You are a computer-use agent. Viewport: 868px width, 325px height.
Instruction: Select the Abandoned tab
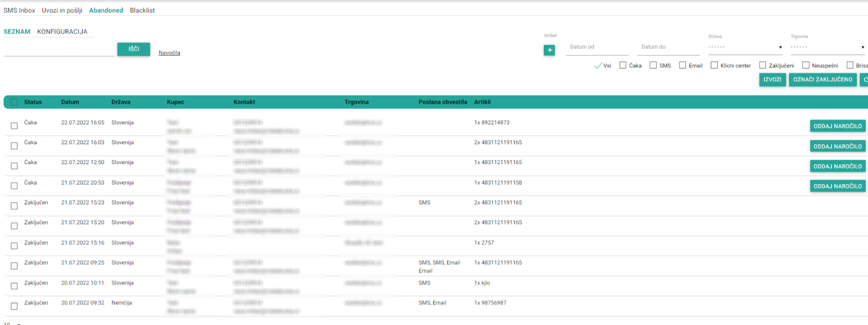pos(106,10)
